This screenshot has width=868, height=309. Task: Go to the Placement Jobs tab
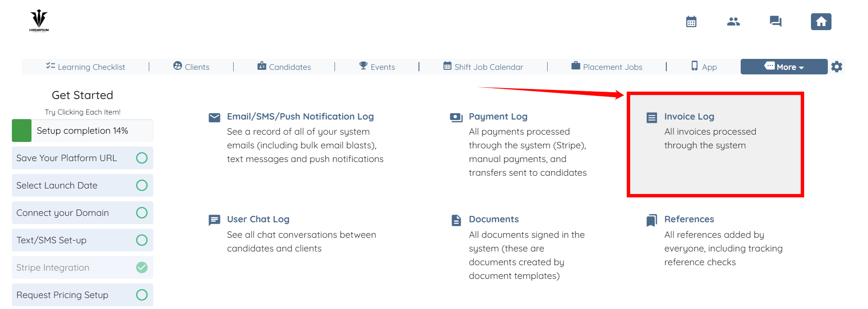(x=607, y=67)
